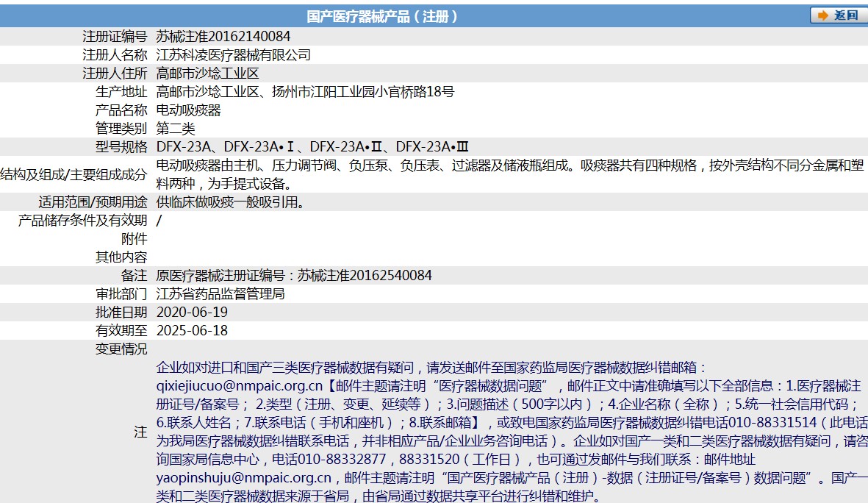Click the 审批部门 label
The image size is (868, 503).
pos(121,293)
